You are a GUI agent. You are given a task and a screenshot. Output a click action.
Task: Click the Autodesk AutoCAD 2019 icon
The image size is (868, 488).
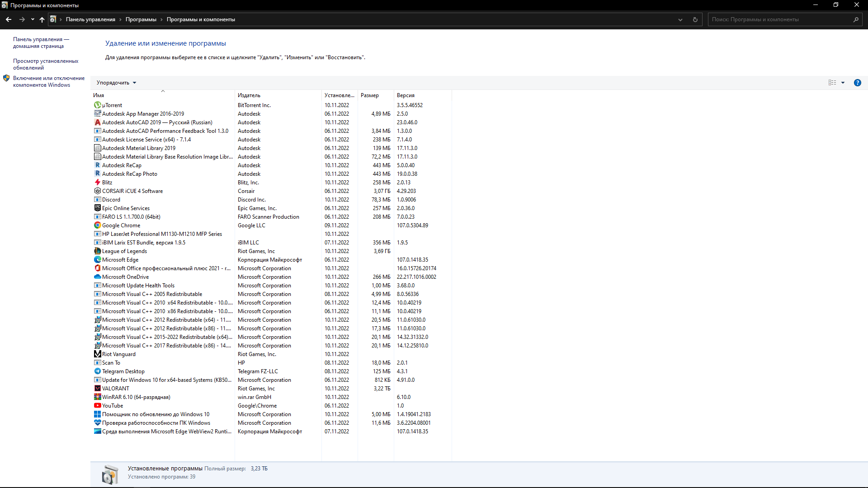[97, 122]
